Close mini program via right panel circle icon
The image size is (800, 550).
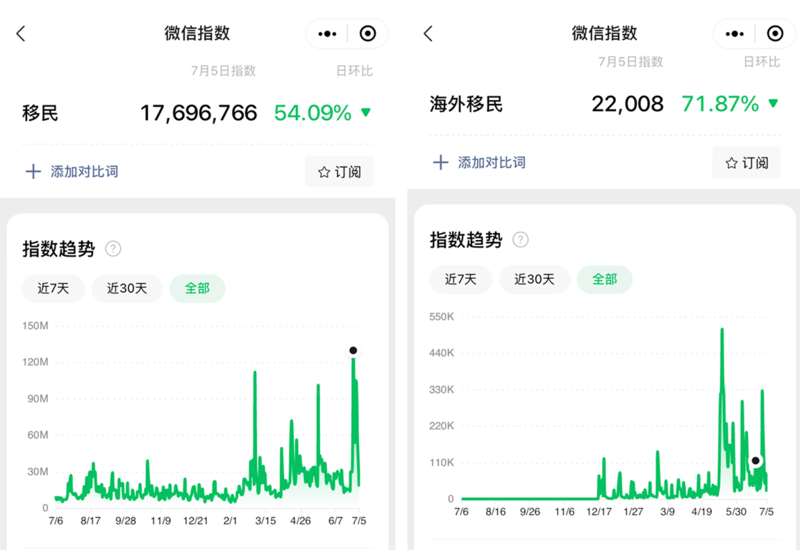(774, 34)
